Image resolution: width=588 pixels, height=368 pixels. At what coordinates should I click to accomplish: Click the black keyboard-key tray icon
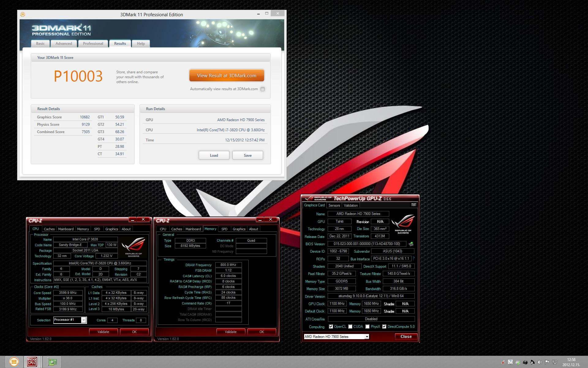point(525,362)
